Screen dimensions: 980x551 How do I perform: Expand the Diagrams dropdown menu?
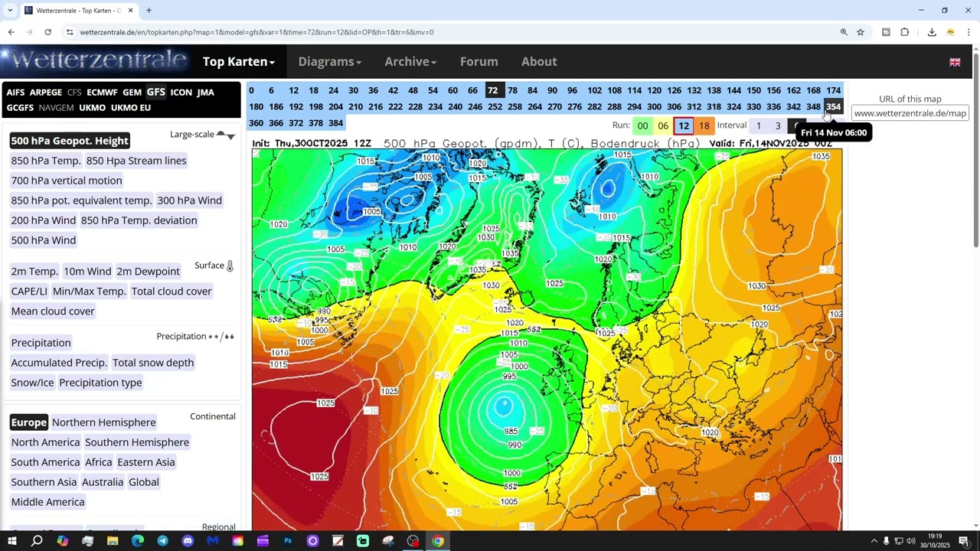click(330, 62)
